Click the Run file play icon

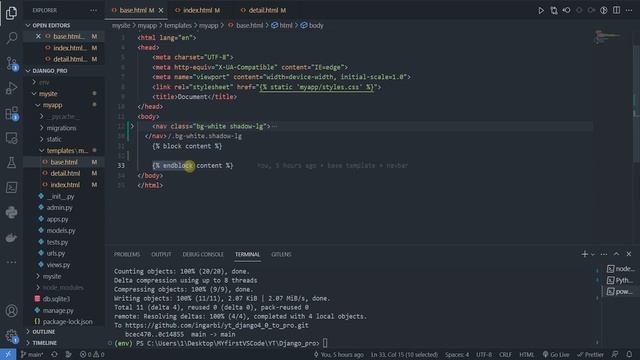[x=541, y=10]
